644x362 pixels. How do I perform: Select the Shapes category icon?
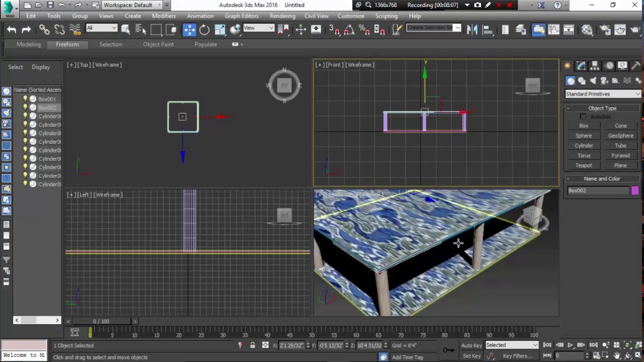582,80
